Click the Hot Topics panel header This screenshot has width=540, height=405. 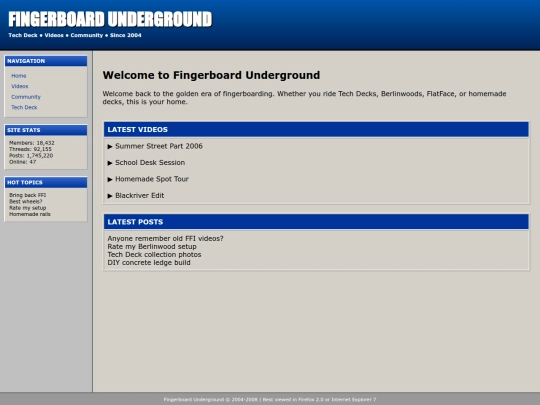tap(46, 183)
